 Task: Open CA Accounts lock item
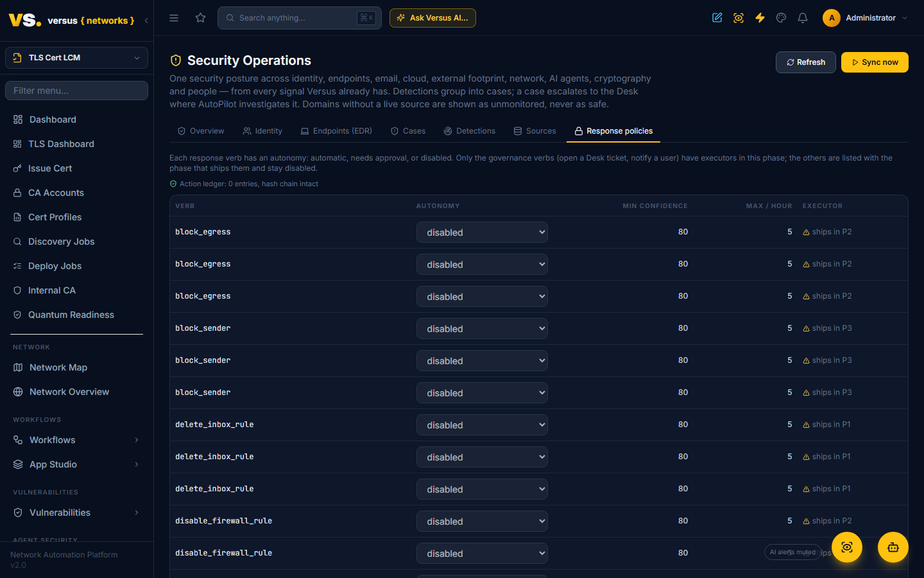point(76,193)
